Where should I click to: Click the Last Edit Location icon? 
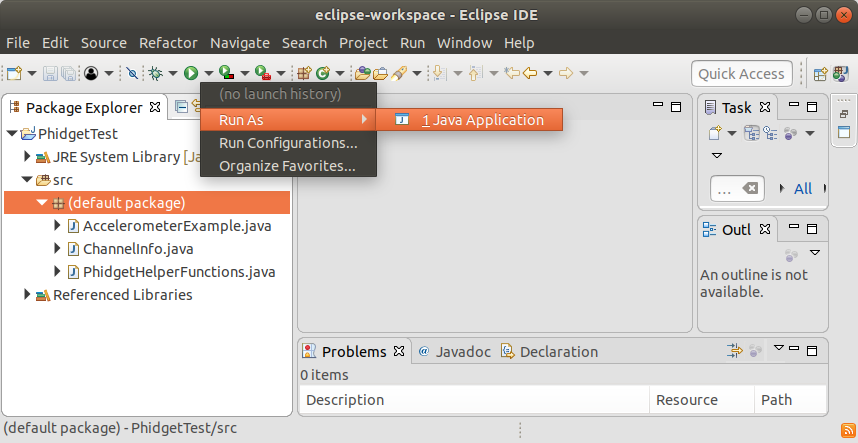[x=512, y=73]
